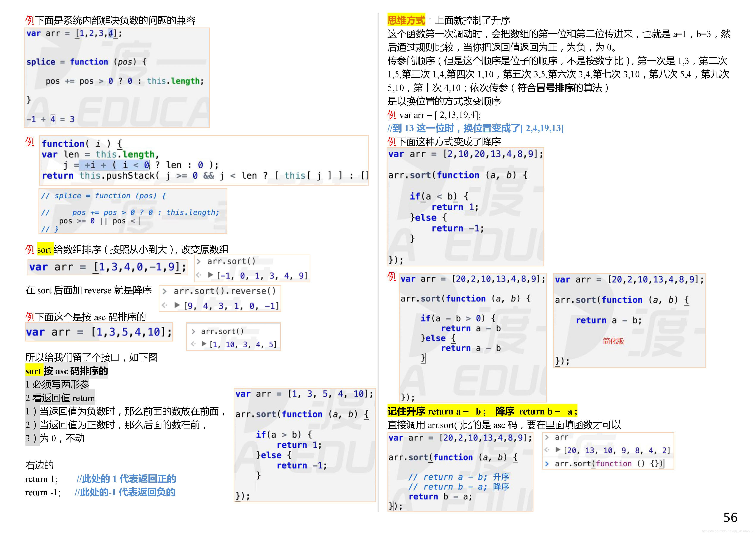Click the code line 'var arr = [1,2,3,4];'
The image size is (756, 535).
coord(74,33)
